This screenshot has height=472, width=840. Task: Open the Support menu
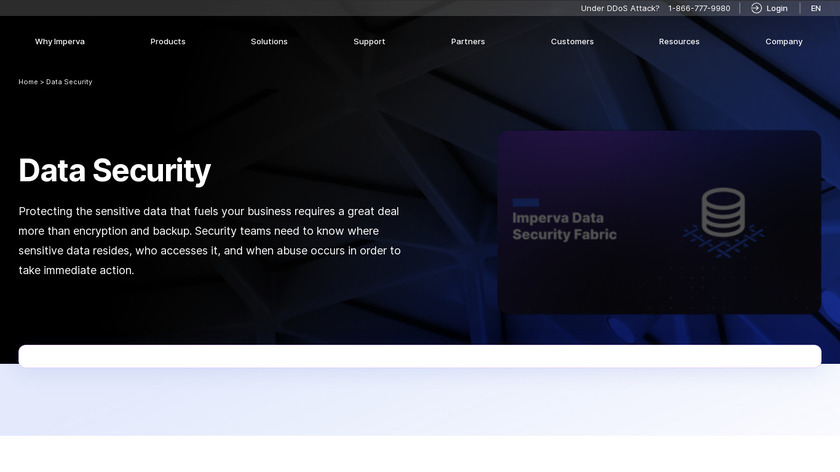(369, 41)
